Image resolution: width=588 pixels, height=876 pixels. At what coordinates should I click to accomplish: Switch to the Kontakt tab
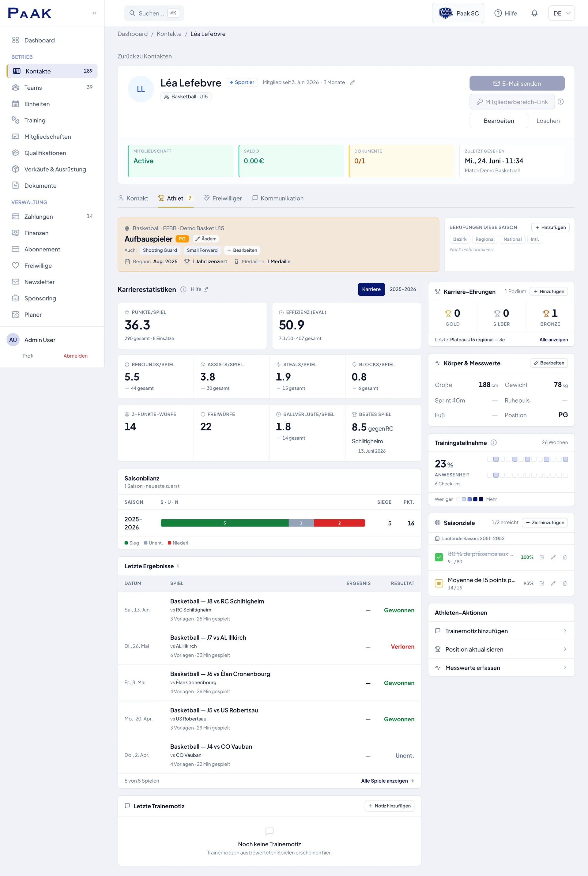(133, 198)
